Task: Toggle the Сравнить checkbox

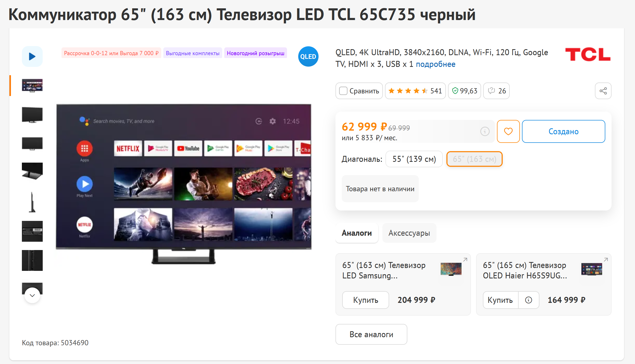Action: (343, 91)
